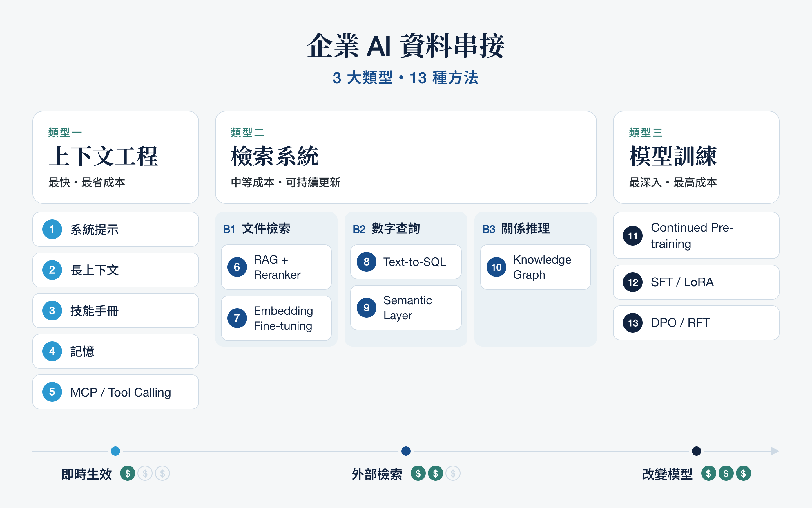This screenshot has height=508, width=812.
Task: Click the number 11 badge beside Continued Pre-training
Action: 633,235
